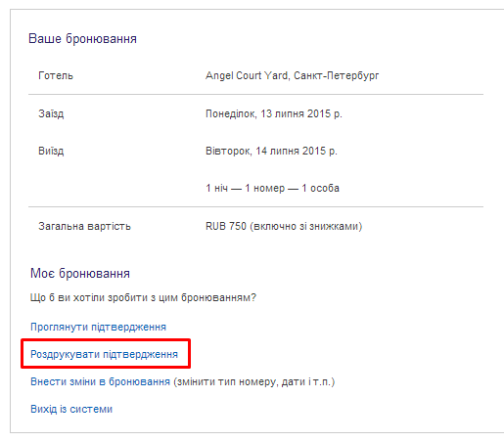Select the hotel name 'Angel Court Yard'
This screenshot has height=442, width=504.
click(x=247, y=75)
